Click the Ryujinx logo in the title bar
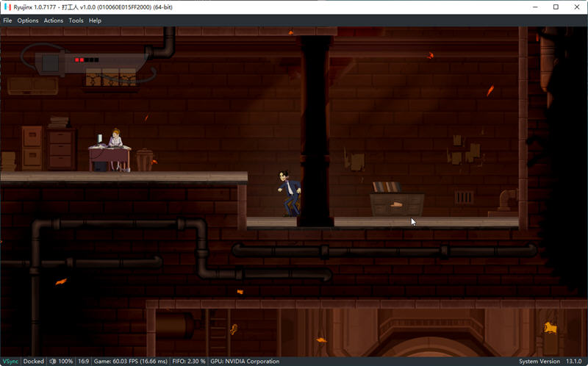The height and width of the screenshot is (366, 588). click(7, 7)
